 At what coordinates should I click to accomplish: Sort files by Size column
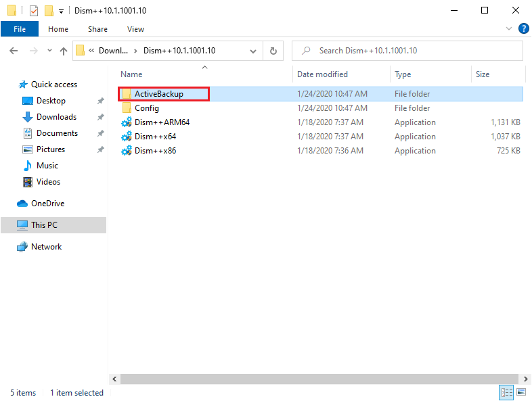click(483, 74)
